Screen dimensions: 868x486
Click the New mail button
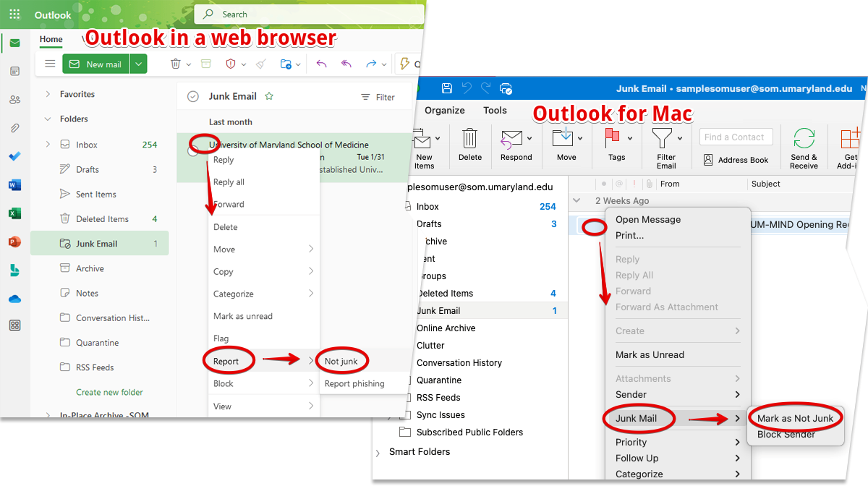[x=96, y=64]
